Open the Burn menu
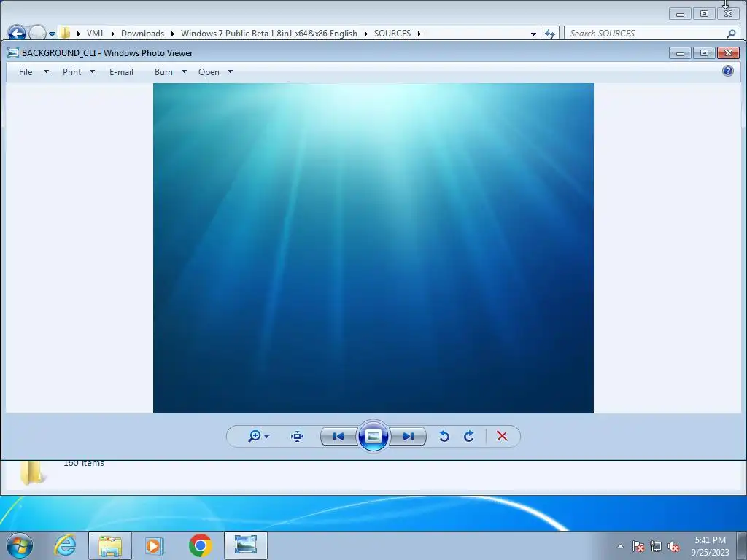This screenshot has width=747, height=560. point(163,72)
